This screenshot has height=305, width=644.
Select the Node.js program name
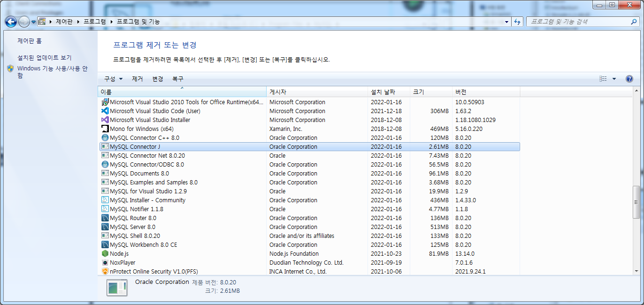(119, 254)
